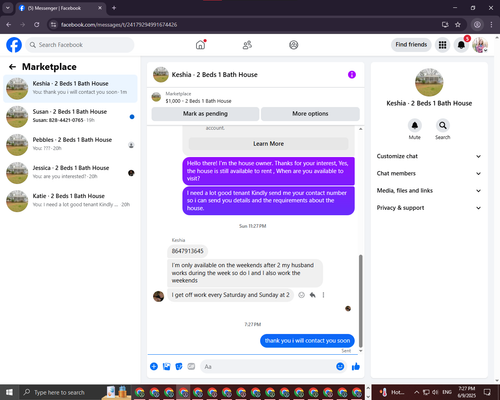500x400 pixels.
Task: Click Keshia's avatar beside her message
Action: (x=158, y=296)
